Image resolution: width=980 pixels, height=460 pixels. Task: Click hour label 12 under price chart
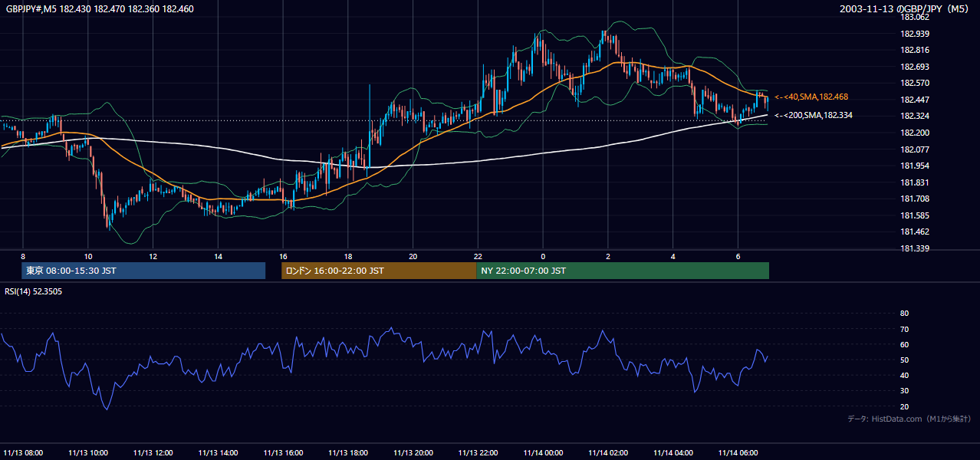tap(153, 256)
